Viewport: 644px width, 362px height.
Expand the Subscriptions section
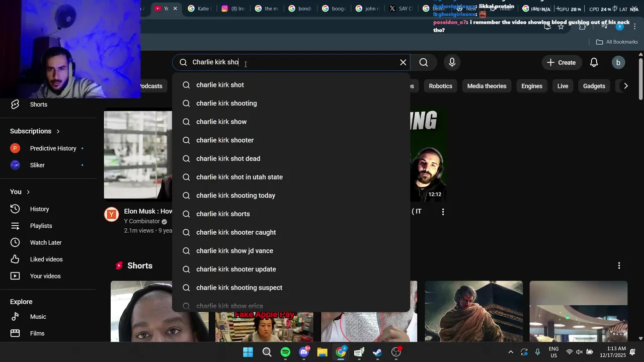tap(35, 131)
